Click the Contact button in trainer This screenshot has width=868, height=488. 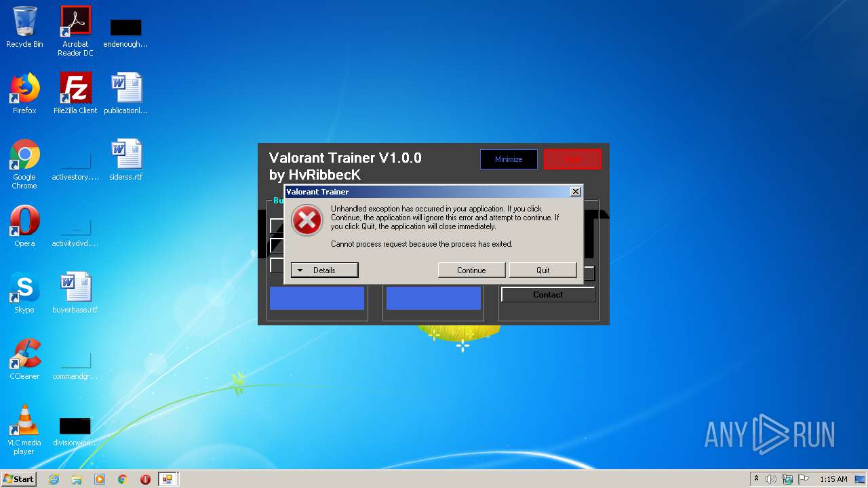548,295
